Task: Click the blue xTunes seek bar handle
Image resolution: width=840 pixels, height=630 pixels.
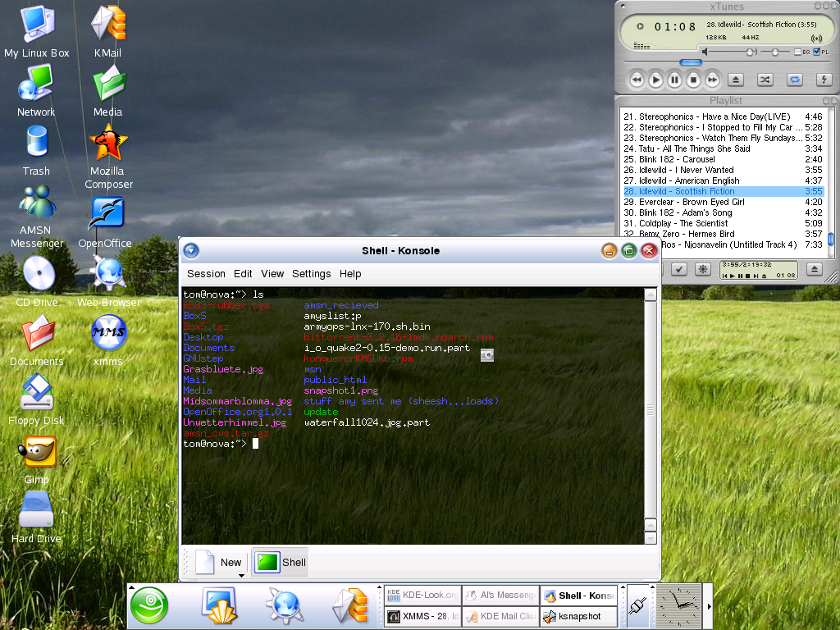Action: [691, 62]
